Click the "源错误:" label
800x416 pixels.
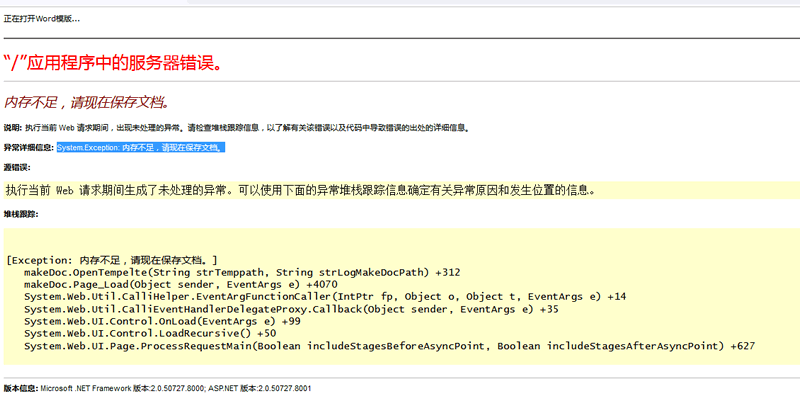pyautogui.click(x=17, y=167)
